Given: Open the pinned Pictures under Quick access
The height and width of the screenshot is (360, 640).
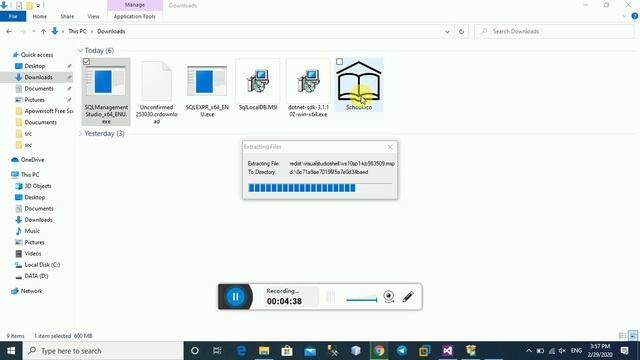Looking at the screenshot, I should pyautogui.click(x=34, y=100).
